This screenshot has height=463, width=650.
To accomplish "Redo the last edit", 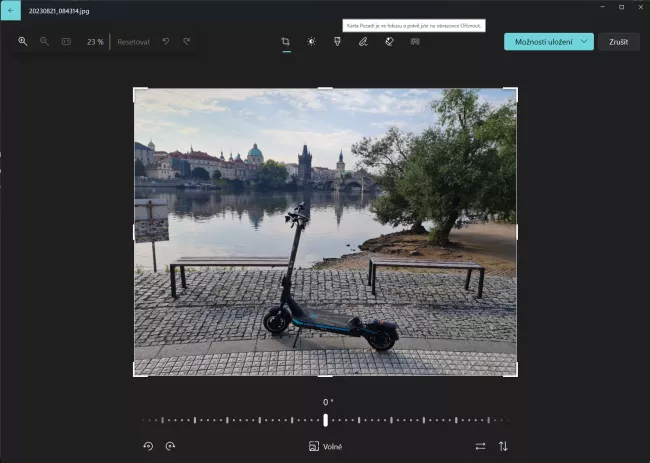I will coord(186,42).
